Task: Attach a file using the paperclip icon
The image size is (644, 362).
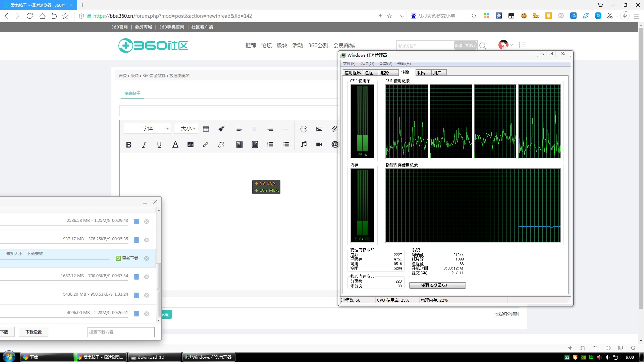Action: click(334, 129)
